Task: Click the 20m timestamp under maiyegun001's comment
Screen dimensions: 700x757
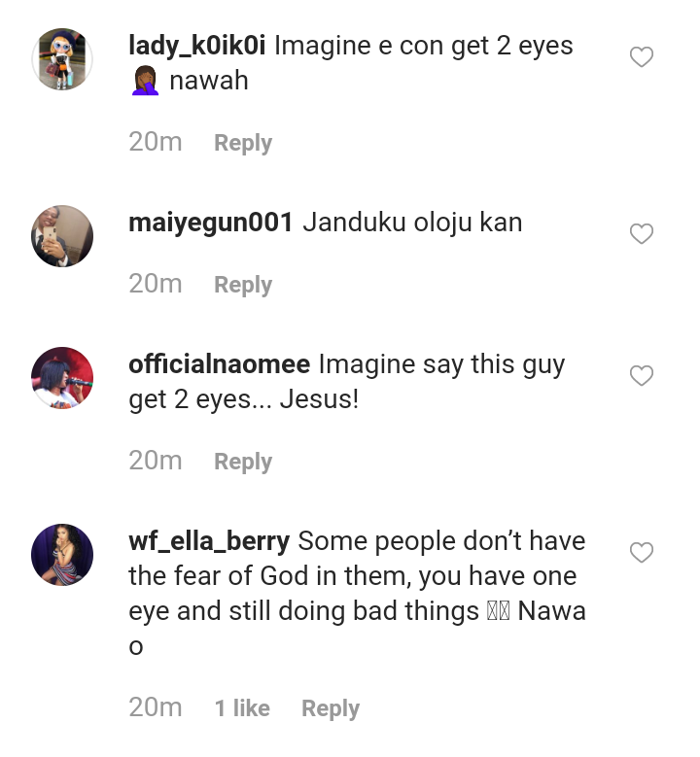Action: (x=156, y=284)
